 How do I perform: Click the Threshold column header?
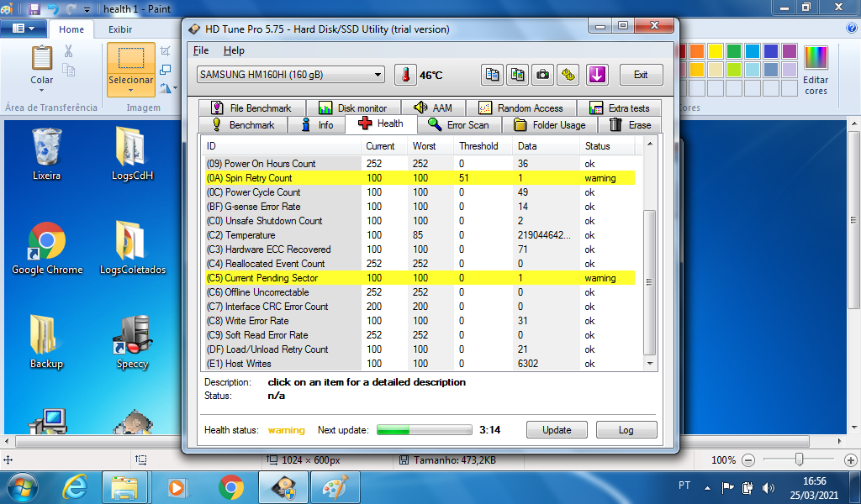(x=478, y=146)
